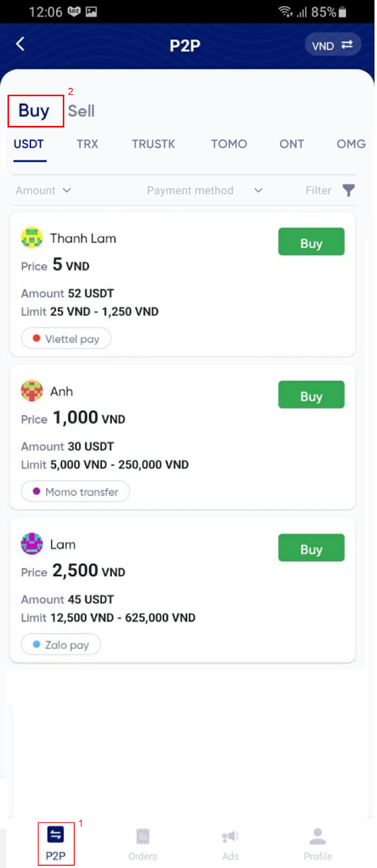Buy USDT from Anh's offer
Viewport: 377px width, 868px height.
tap(311, 395)
